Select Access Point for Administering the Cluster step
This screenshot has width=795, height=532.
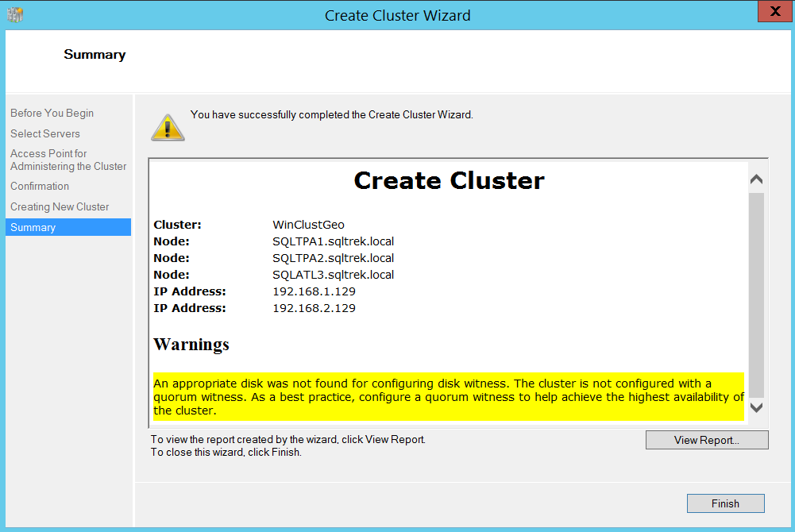(x=68, y=160)
